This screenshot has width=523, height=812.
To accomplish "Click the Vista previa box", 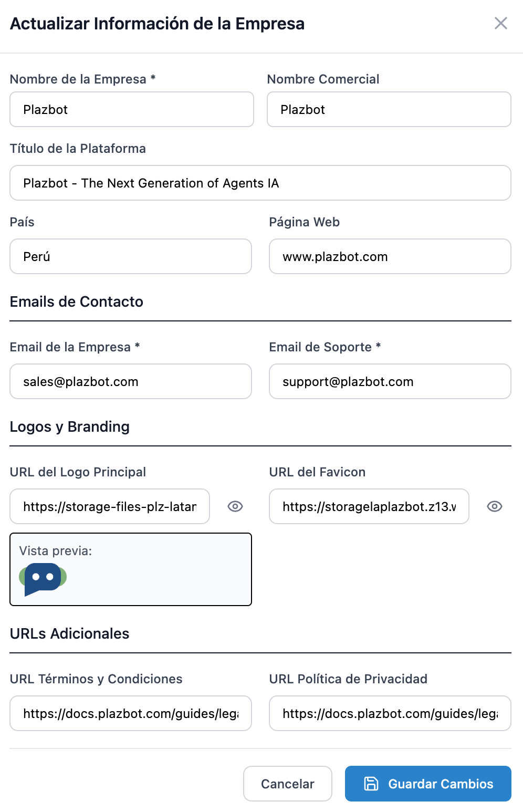I will pos(131,569).
